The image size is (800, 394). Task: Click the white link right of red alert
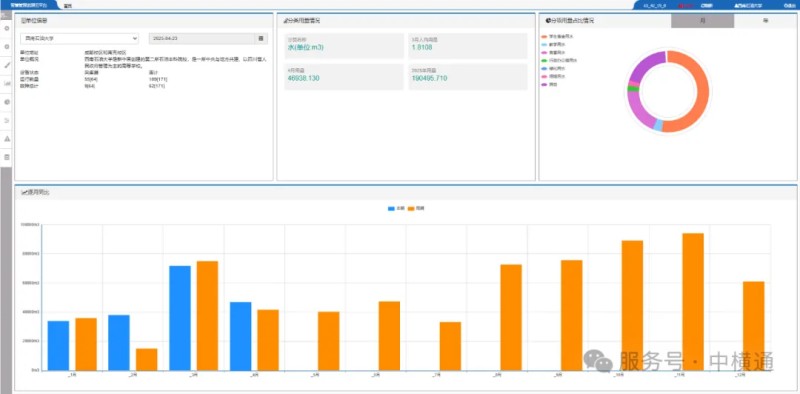point(706,6)
